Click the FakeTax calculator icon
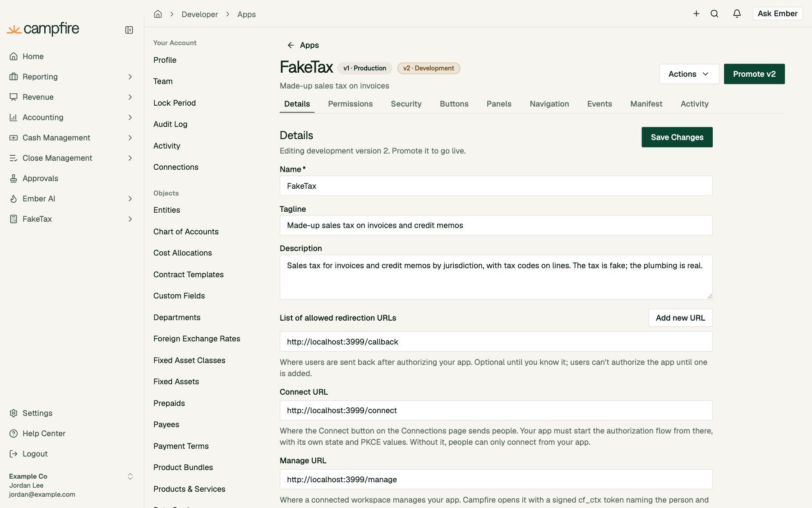The image size is (812, 508). click(x=14, y=219)
